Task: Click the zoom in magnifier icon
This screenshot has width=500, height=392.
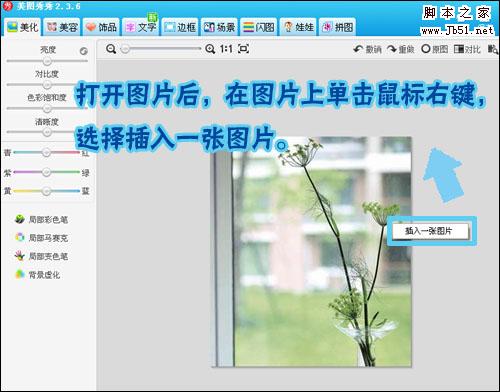Action: [210, 49]
